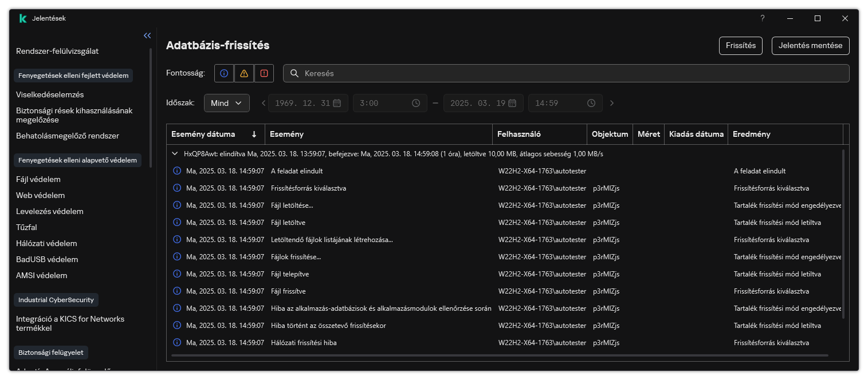Screen dimensions: 868x380
Task: Collapse the HxQP8Awt task group row
Action: 175,154
